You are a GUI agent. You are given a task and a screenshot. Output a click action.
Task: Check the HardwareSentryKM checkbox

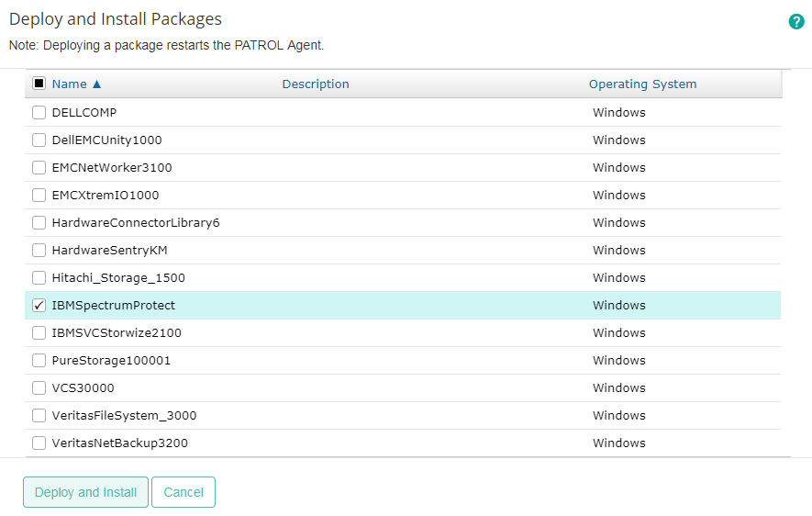click(39, 251)
